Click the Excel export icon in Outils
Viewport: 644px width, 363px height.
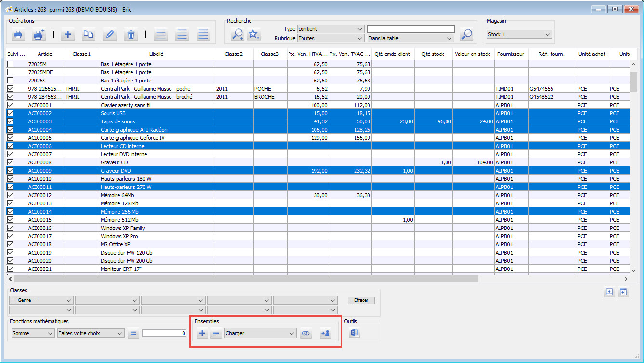tap(355, 333)
